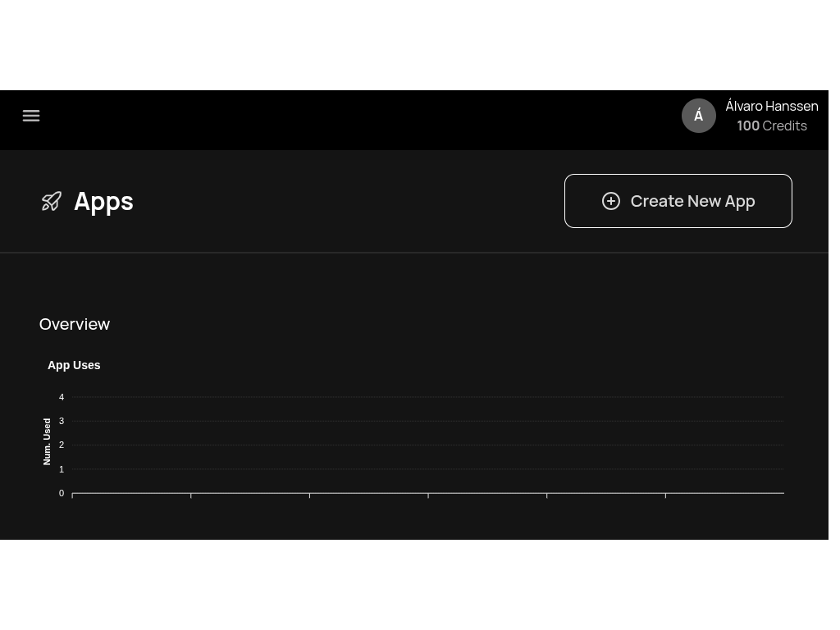
Task: Open the Álvaro Hanssen profile name
Action: (x=771, y=106)
